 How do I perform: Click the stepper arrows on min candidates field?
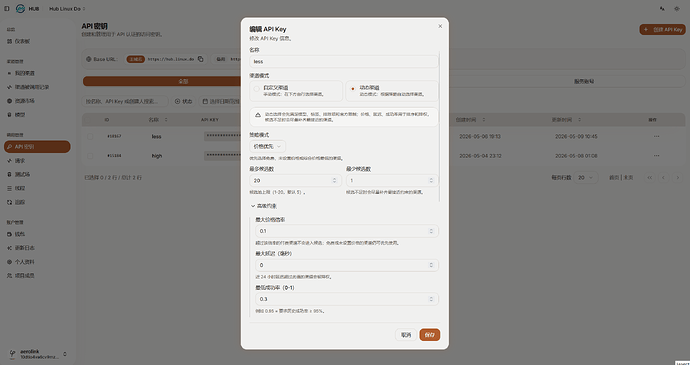(431, 181)
